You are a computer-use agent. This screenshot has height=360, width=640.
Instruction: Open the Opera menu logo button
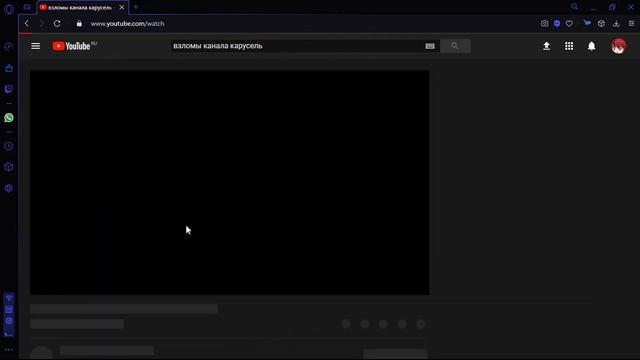tap(9, 9)
